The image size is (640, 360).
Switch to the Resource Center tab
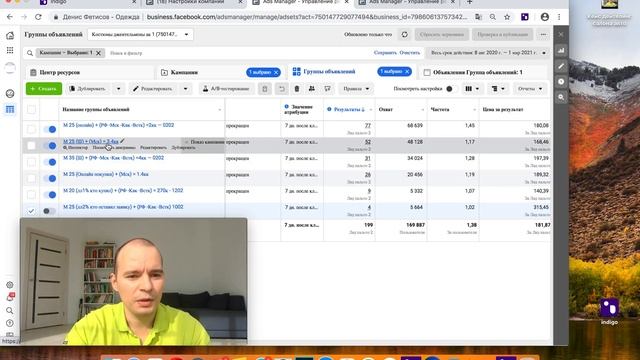(x=89, y=72)
